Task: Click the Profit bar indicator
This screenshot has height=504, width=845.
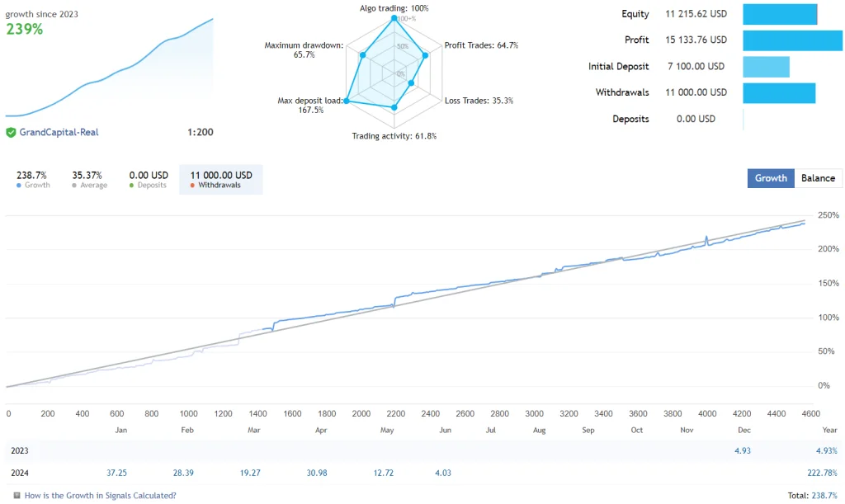Action: (x=792, y=40)
